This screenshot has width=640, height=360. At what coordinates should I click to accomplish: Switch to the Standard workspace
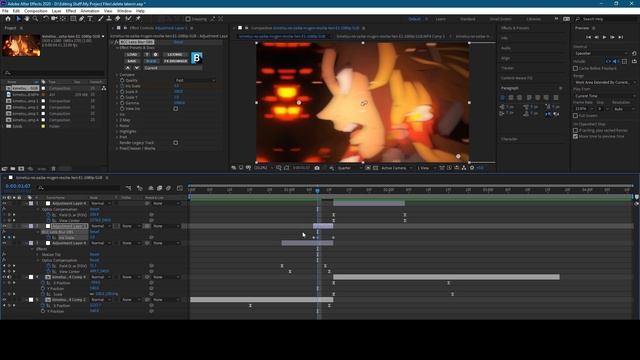(x=467, y=19)
